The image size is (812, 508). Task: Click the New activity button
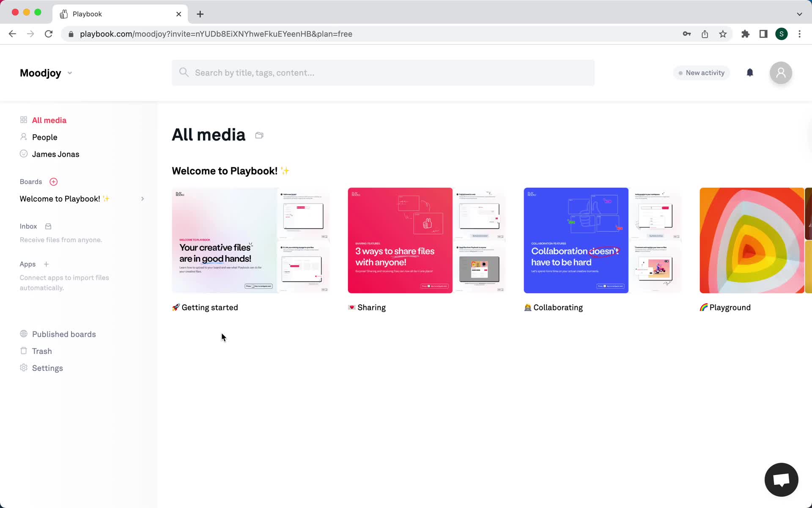[x=701, y=72]
